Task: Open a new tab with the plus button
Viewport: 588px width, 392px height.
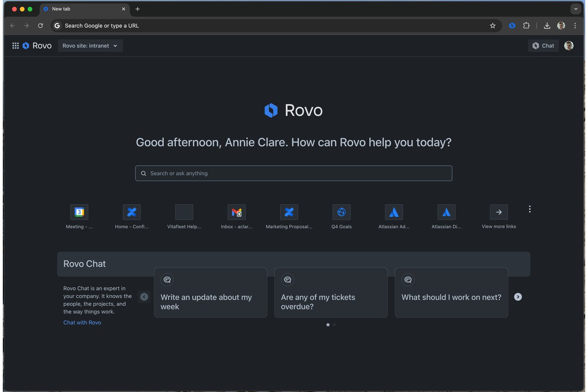Action: 137,9
